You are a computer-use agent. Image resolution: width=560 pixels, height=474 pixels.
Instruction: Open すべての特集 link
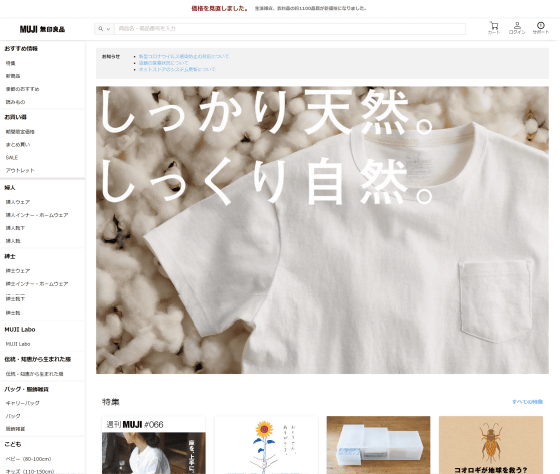(x=528, y=402)
